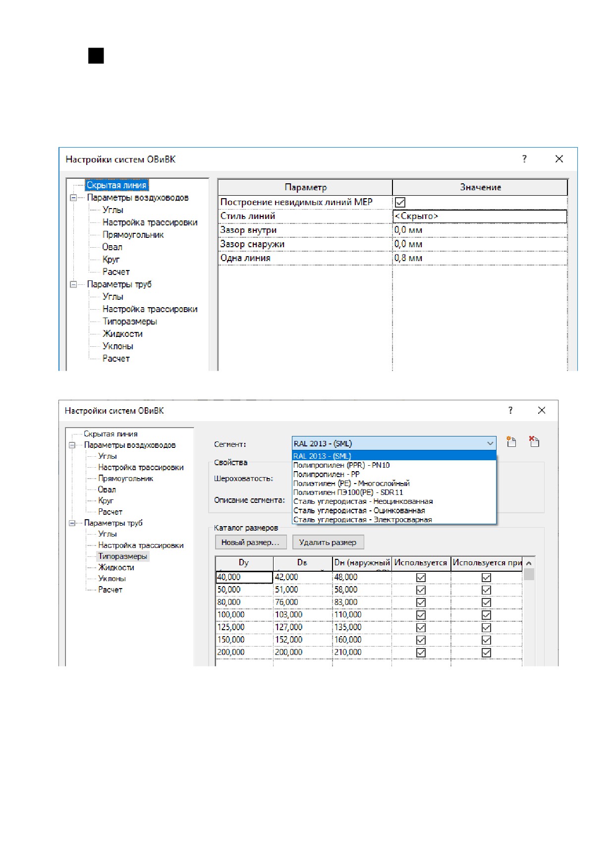Click the Новый размер... button
This screenshot has width=614, height=868.
[250, 542]
